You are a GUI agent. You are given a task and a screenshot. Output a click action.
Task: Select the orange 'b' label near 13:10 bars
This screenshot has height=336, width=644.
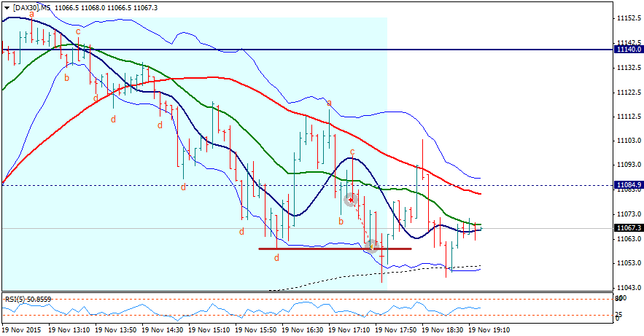[x=66, y=77]
